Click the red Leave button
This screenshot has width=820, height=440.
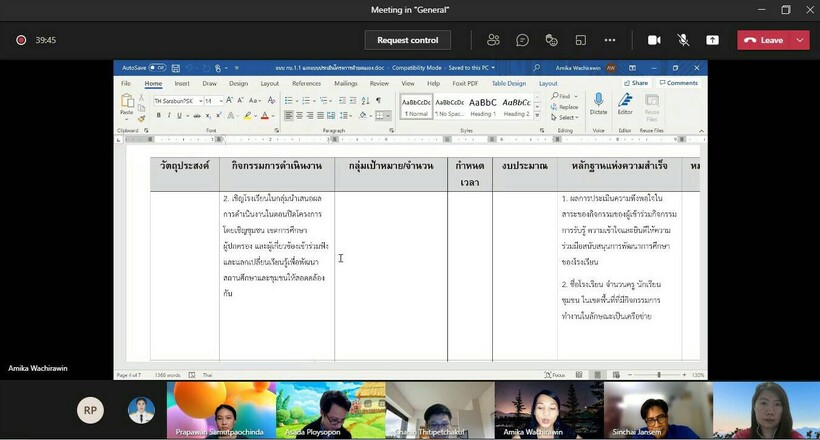[765, 40]
